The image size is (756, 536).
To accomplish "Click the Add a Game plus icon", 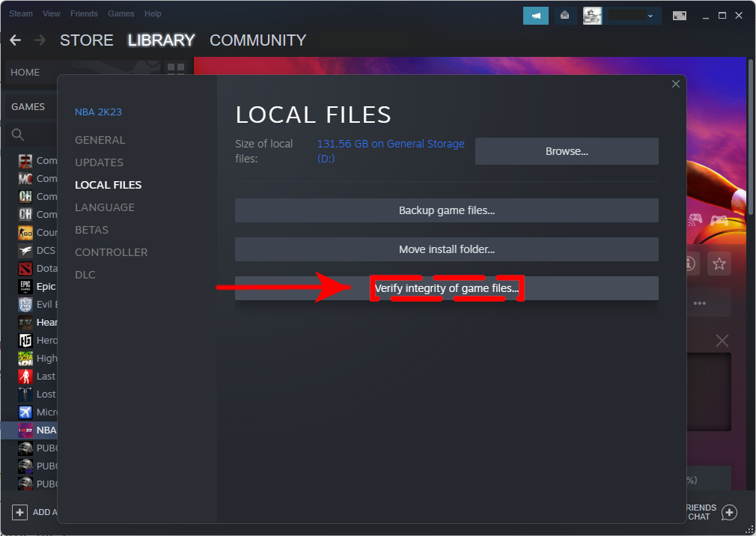I will point(19,512).
